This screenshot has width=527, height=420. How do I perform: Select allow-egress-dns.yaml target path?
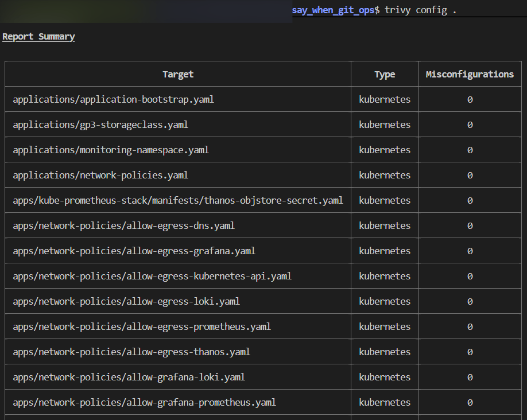point(123,225)
